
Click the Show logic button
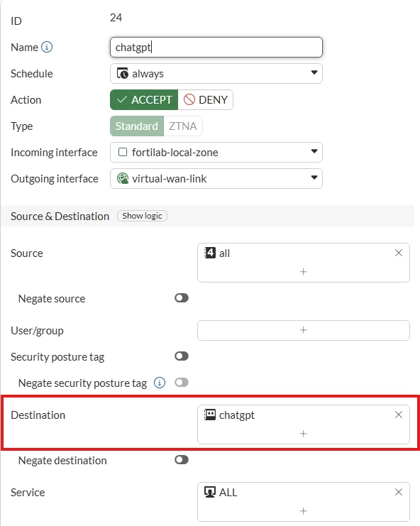click(x=142, y=216)
